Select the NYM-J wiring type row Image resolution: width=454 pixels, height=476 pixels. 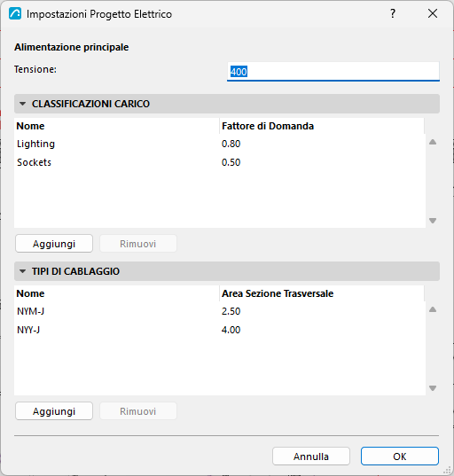pyautogui.click(x=220, y=311)
